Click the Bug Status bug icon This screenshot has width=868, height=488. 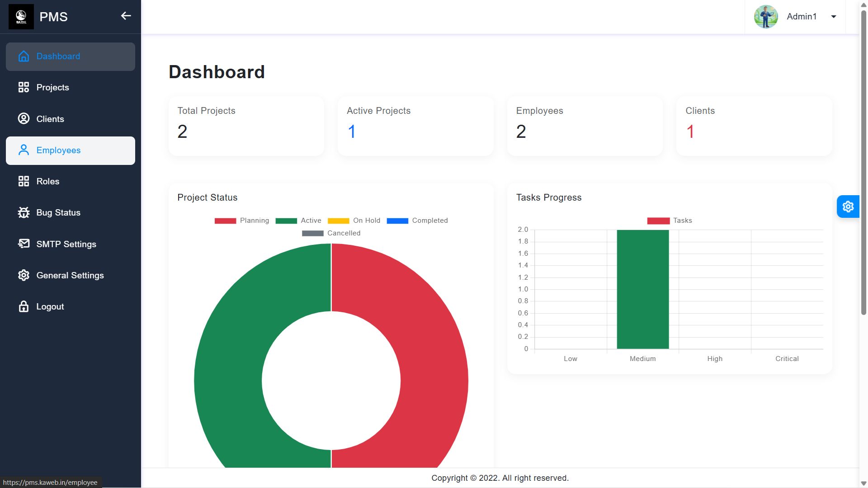click(x=24, y=213)
